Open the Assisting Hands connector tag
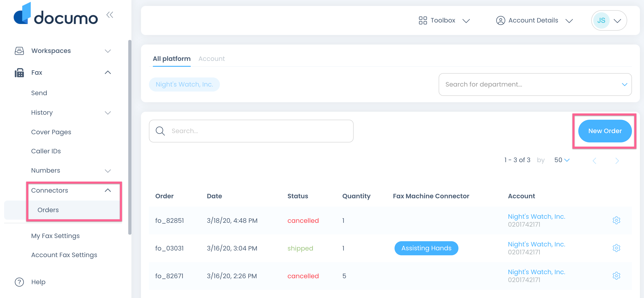 click(426, 248)
